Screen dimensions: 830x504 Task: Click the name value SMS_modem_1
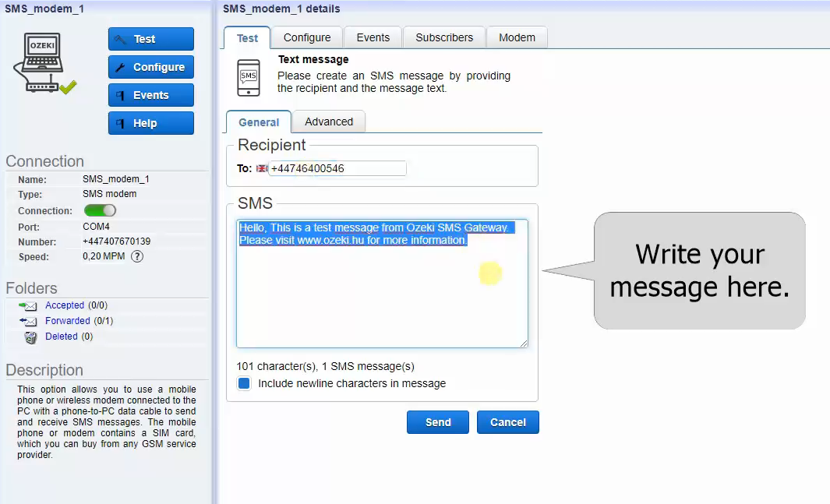point(116,178)
